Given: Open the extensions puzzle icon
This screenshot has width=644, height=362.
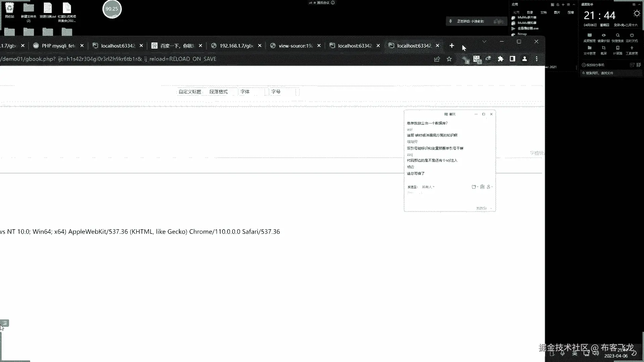Looking at the screenshot, I should pyautogui.click(x=500, y=59).
